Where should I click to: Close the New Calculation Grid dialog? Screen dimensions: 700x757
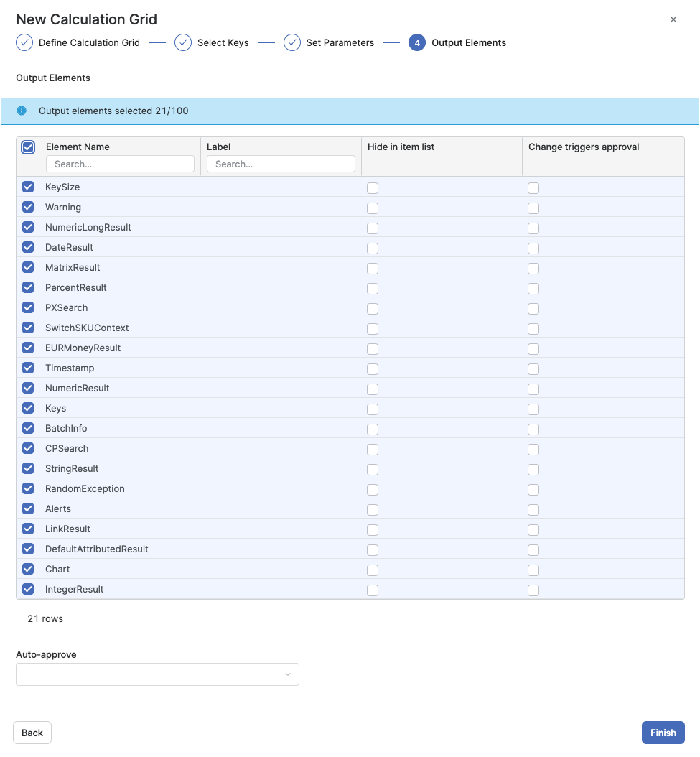pos(673,19)
